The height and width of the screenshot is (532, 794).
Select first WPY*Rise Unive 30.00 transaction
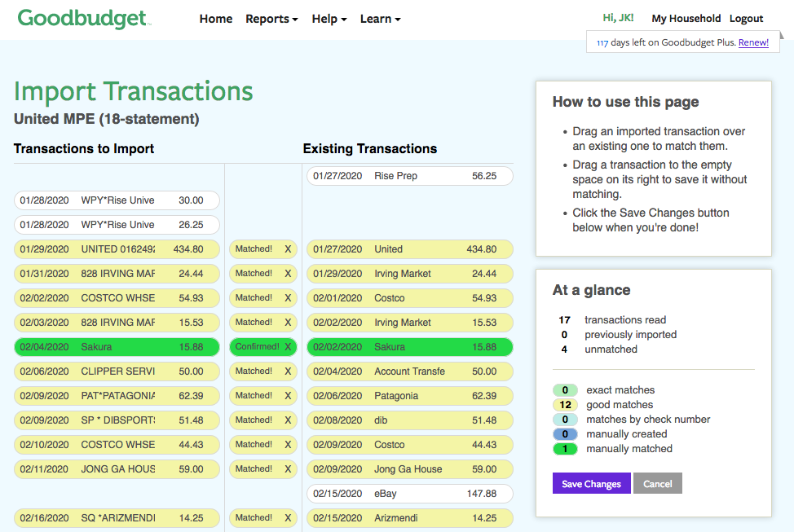pos(117,200)
